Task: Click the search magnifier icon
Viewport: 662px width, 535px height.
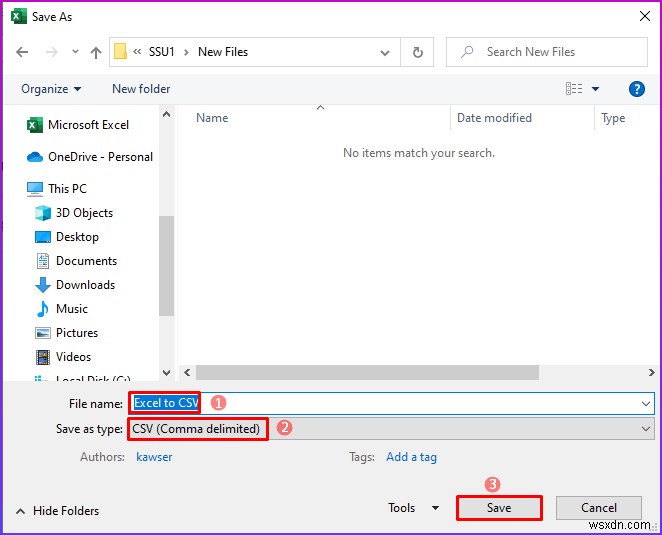Action: (467, 52)
